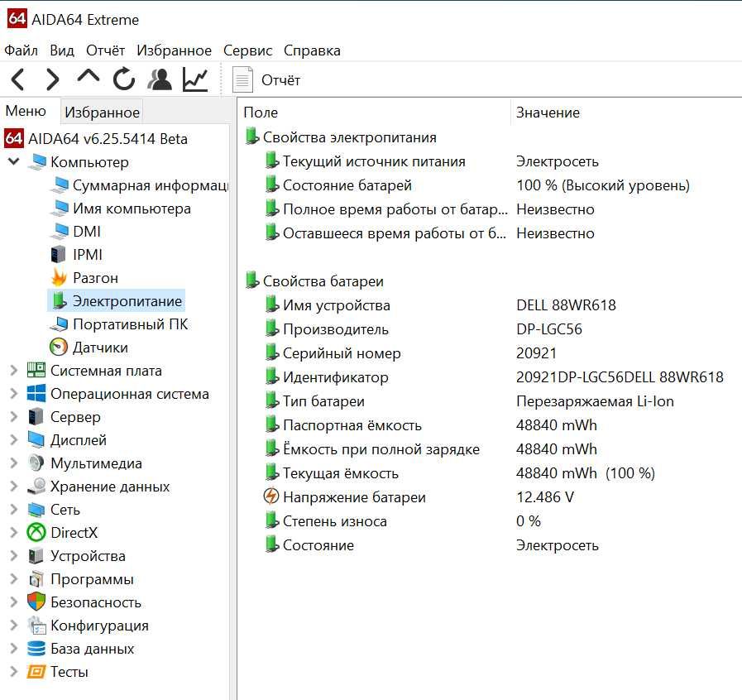Click the Сеть network icon

(x=36, y=510)
